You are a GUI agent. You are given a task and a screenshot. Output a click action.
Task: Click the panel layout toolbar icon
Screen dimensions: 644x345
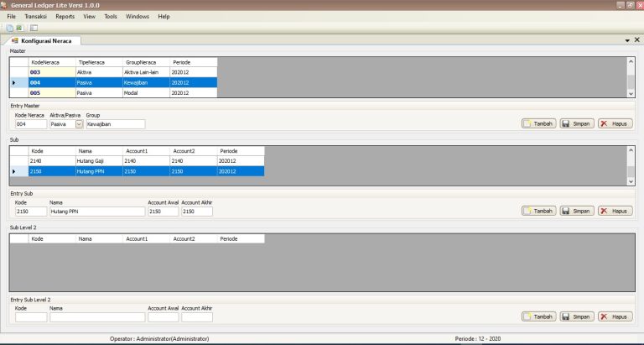point(34,28)
